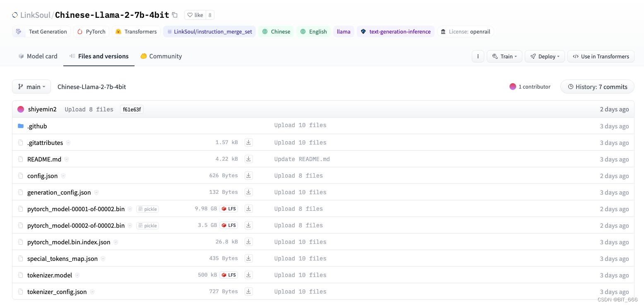Open the openrail license tag
This screenshot has width=644, height=306.
[466, 31]
